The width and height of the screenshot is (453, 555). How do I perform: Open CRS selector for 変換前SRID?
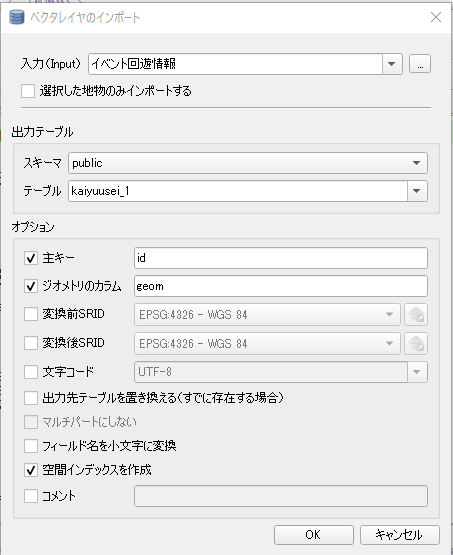click(416, 314)
